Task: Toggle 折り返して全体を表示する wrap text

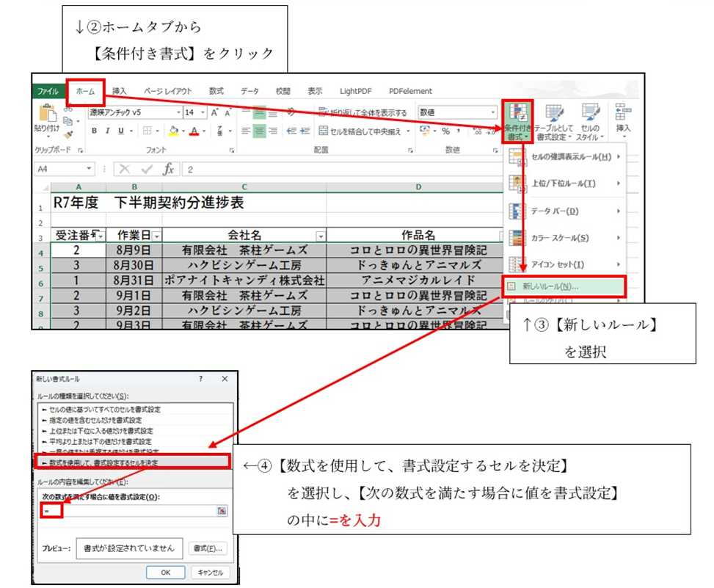Action: (x=363, y=112)
